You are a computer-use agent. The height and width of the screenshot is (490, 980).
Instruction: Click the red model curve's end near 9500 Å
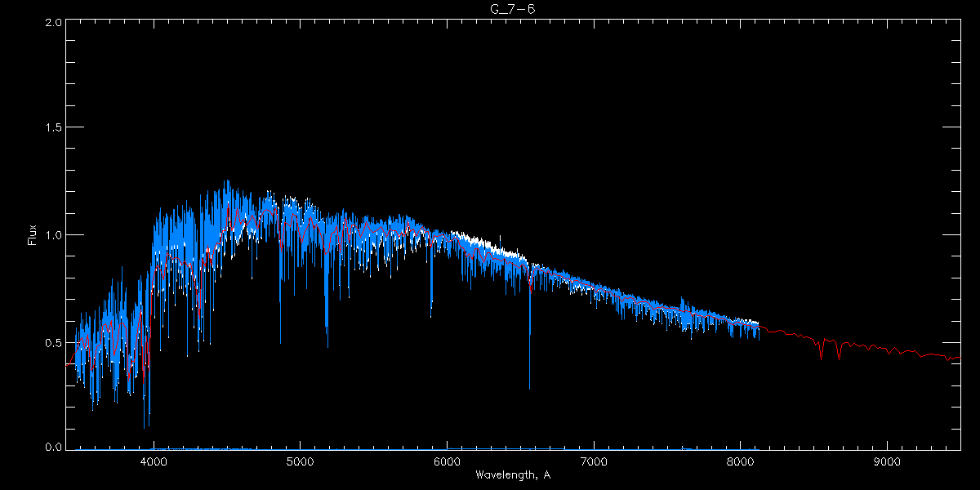pos(957,358)
